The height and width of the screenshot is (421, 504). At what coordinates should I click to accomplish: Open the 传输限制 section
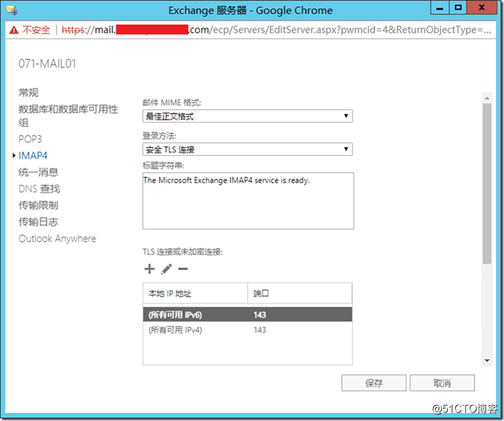click(38, 206)
